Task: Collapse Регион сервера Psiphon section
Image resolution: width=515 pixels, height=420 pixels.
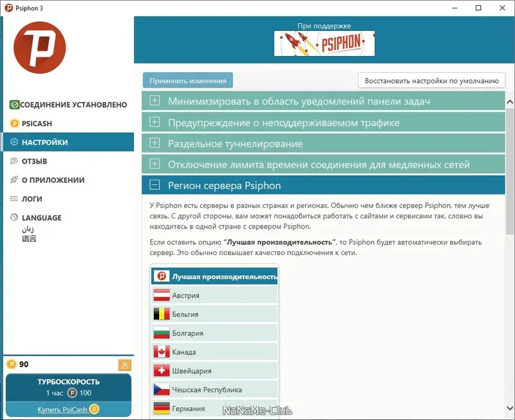Action: click(x=323, y=185)
